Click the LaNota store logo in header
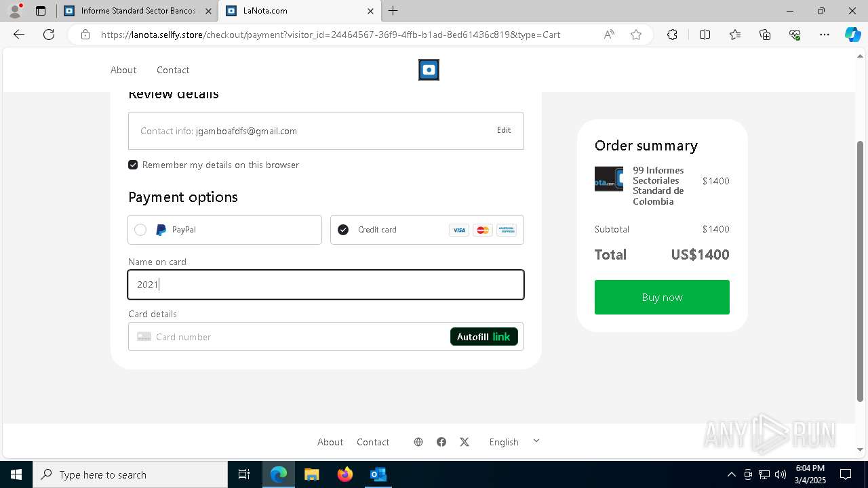Screen dimensions: 868x488 point(429,70)
